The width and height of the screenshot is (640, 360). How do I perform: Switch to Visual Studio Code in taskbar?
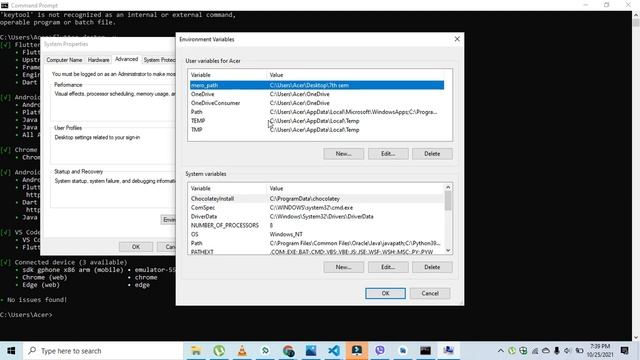pyautogui.click(x=334, y=351)
